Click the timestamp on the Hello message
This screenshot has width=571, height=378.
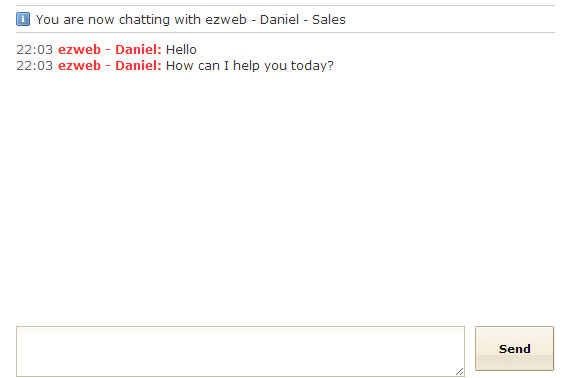(35, 50)
